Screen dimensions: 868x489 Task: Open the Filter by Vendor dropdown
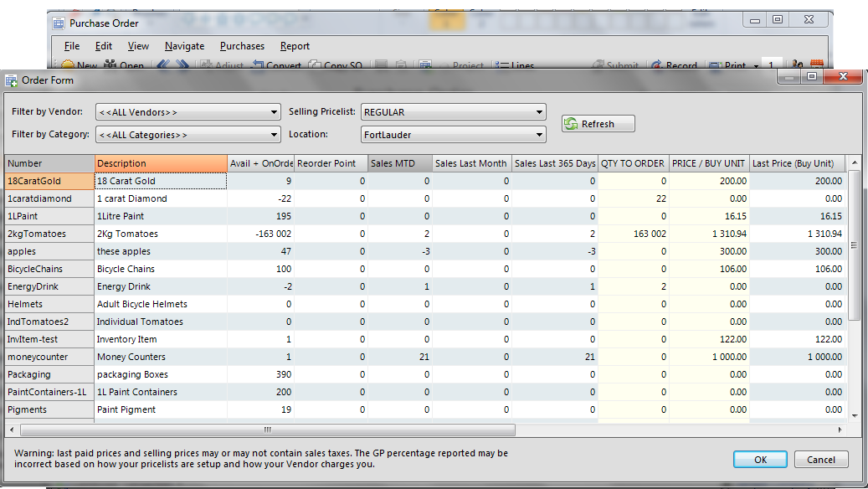[187, 112]
